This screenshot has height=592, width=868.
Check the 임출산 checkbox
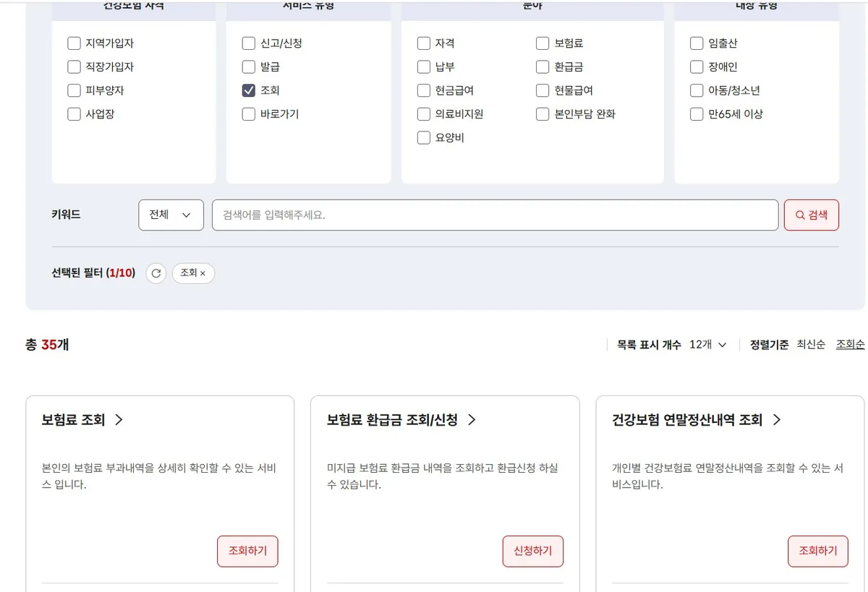pyautogui.click(x=697, y=43)
